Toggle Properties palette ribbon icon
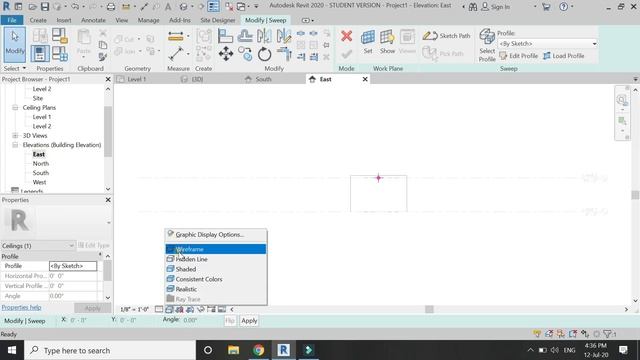Image resolution: width=640 pixels, height=360 pixels. 40,53
